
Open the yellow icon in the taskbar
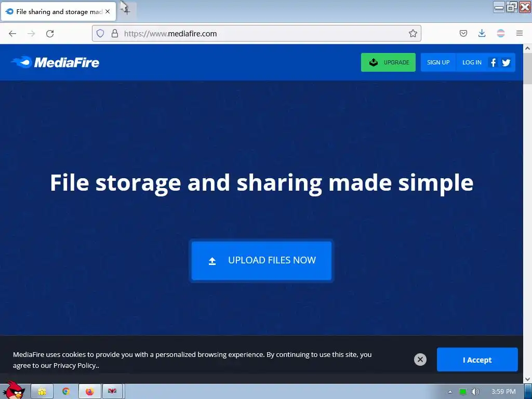tap(42, 392)
